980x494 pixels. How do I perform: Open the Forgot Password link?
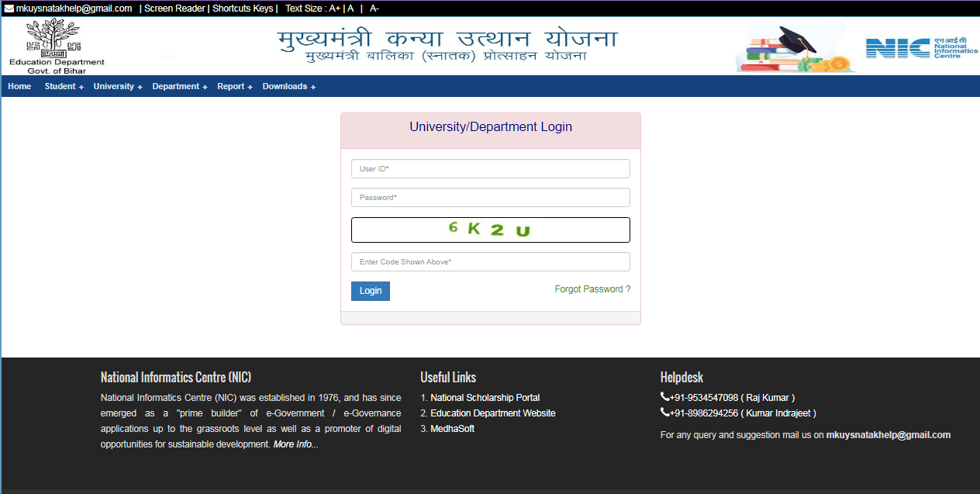coord(592,288)
